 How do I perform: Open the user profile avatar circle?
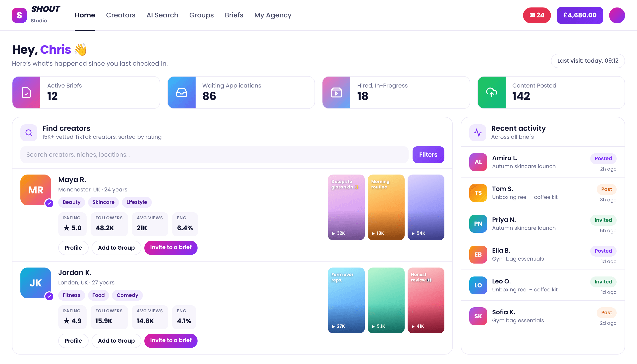(x=617, y=15)
